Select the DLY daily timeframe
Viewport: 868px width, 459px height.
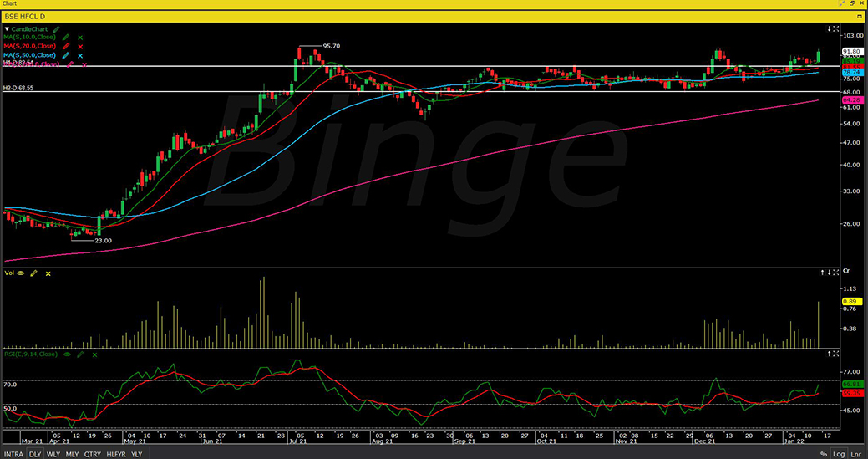point(35,454)
